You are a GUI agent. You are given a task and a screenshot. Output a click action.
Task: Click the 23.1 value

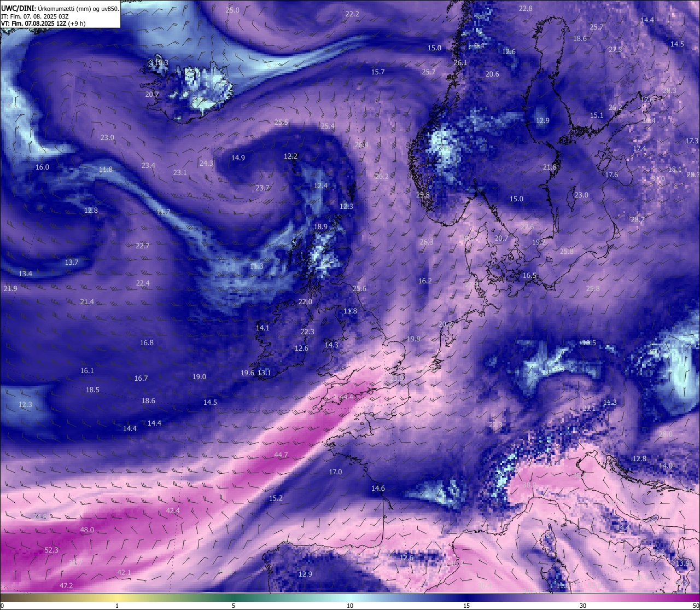click(x=180, y=173)
